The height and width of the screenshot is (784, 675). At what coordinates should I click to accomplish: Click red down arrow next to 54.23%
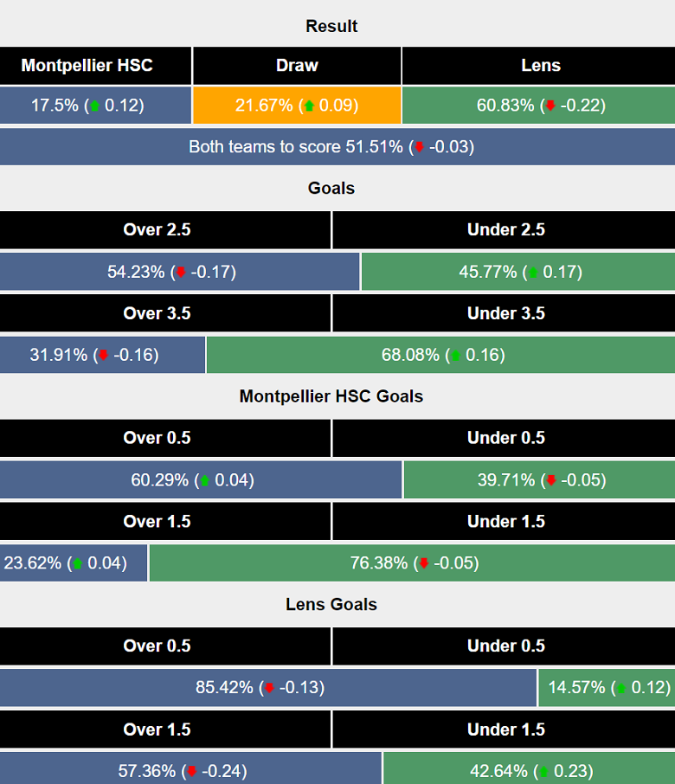pyautogui.click(x=181, y=273)
